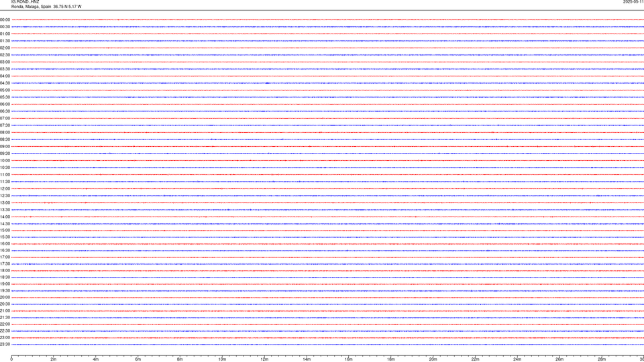Click the 18m tick label on time axis
Viewport: 644px width, 362px height.
(x=391, y=359)
